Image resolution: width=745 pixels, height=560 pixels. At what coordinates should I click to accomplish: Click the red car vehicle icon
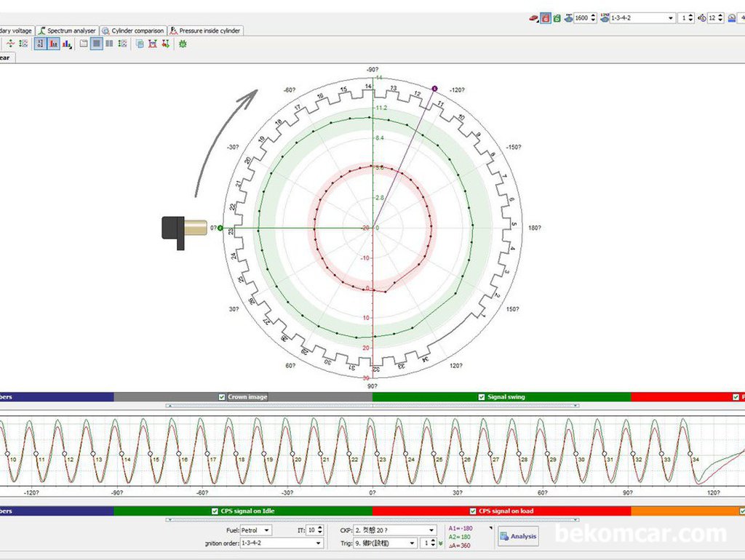pos(534,18)
